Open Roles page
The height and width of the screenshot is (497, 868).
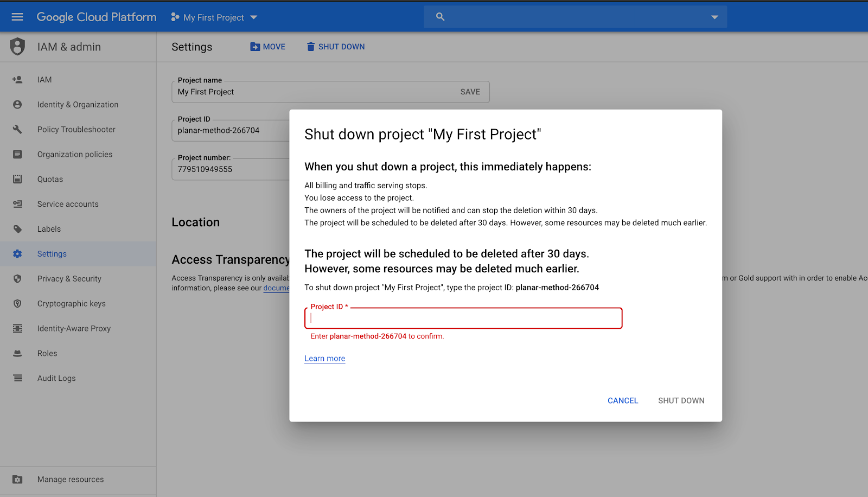click(78, 353)
